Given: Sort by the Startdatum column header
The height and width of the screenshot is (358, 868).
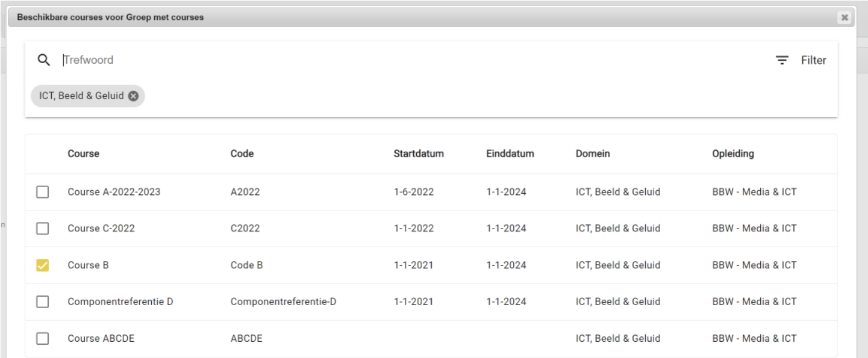Looking at the screenshot, I should click(x=419, y=153).
